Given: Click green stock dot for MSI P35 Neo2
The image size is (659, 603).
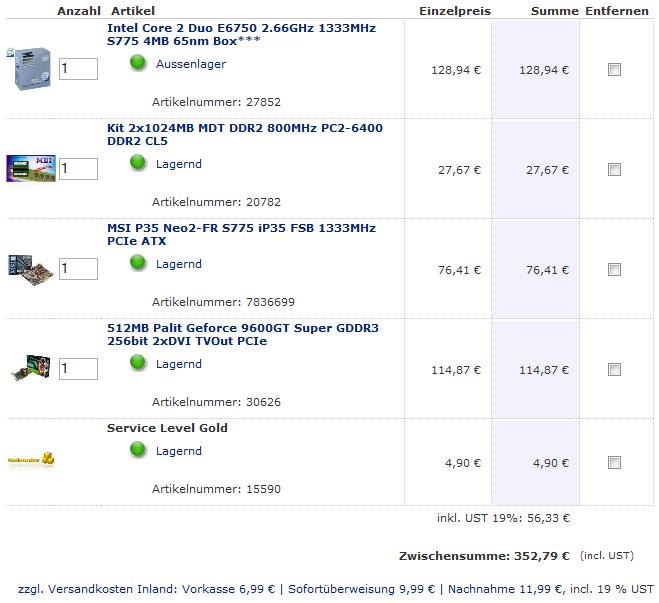Looking at the screenshot, I should click(137, 263).
